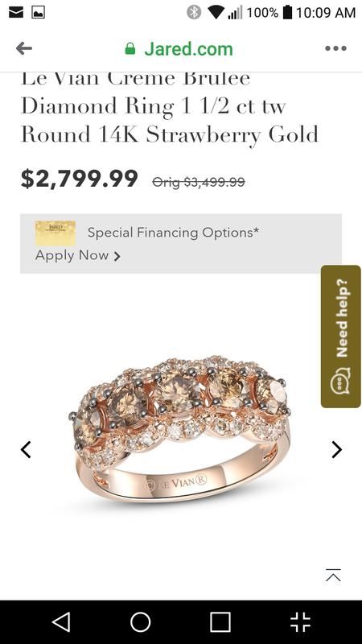Tap the Android back triangle button
This screenshot has height=644, width=362.
pyautogui.click(x=62, y=621)
